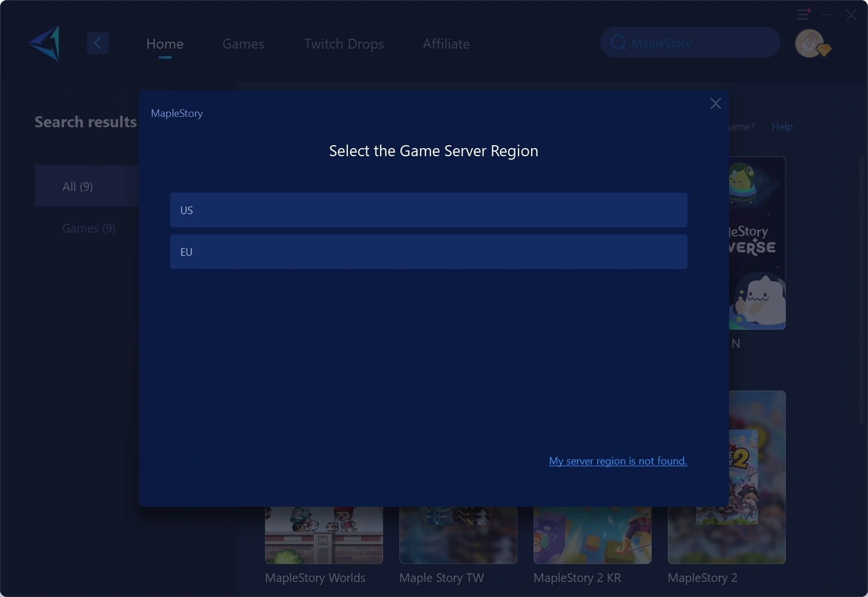Close the server region dialog
The image size is (868, 597).
click(715, 104)
